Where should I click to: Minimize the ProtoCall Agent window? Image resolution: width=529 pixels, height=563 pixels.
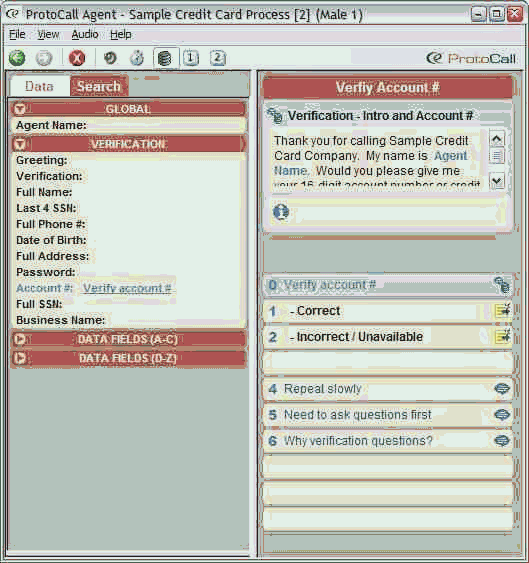coord(479,14)
